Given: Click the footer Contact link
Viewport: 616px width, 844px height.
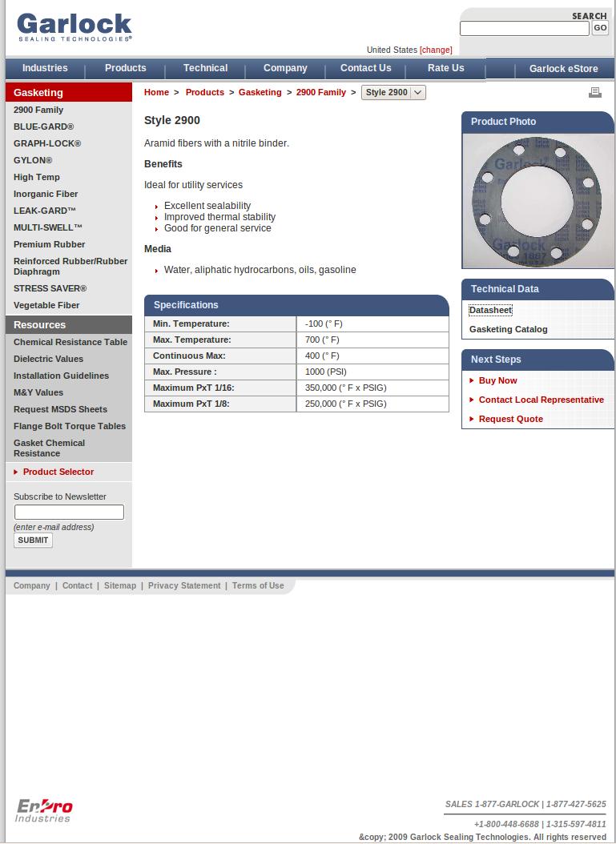Looking at the screenshot, I should 77,585.
